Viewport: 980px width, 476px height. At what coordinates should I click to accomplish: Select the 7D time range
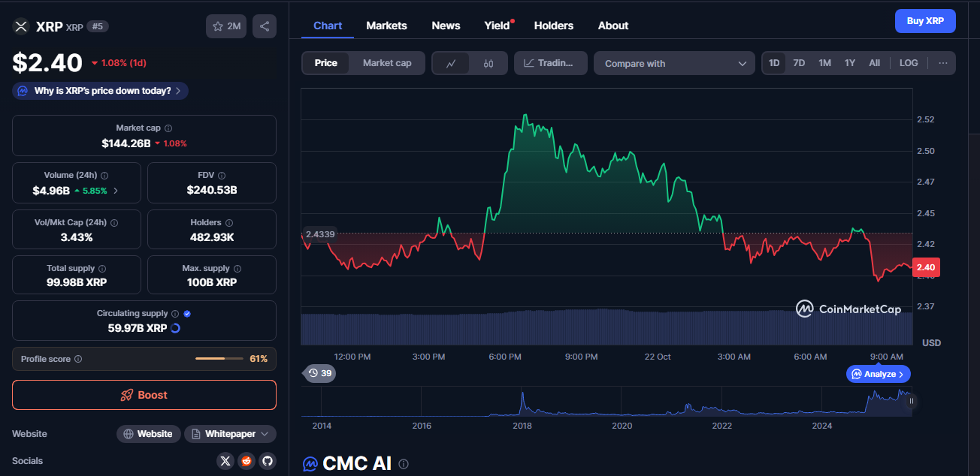click(x=799, y=63)
